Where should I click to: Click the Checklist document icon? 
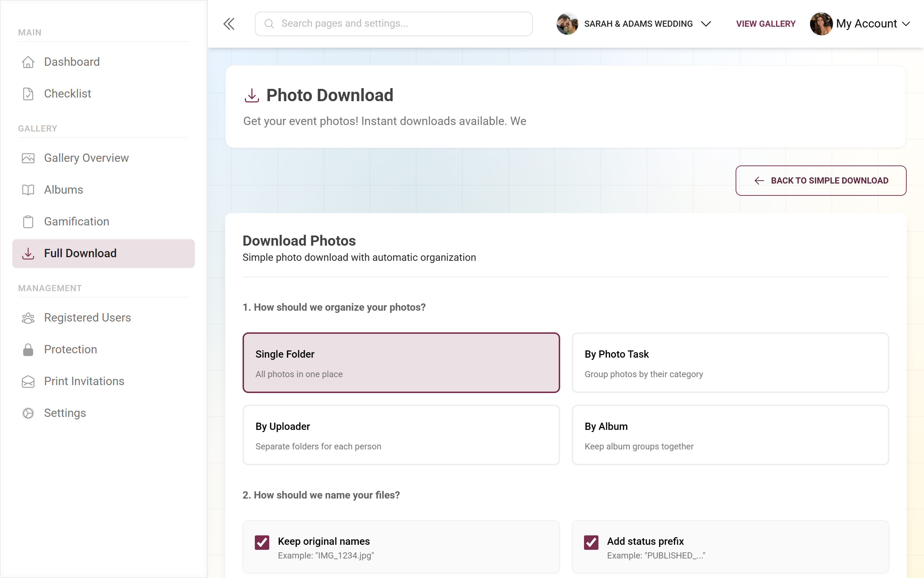click(x=28, y=94)
